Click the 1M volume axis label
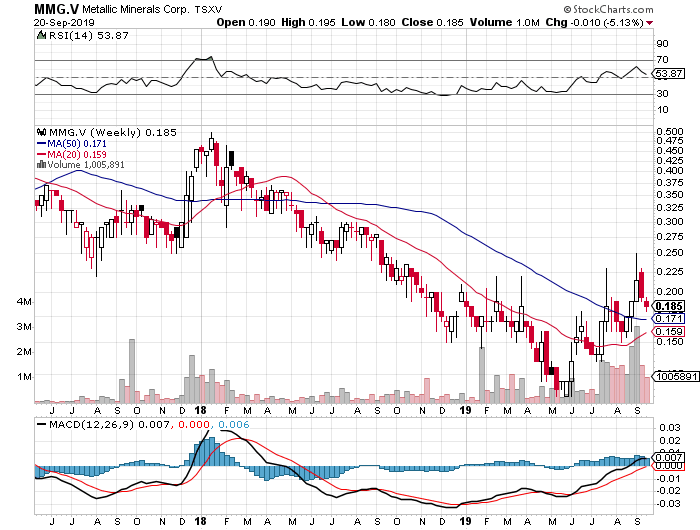This screenshot has width=700, height=530. [25, 377]
